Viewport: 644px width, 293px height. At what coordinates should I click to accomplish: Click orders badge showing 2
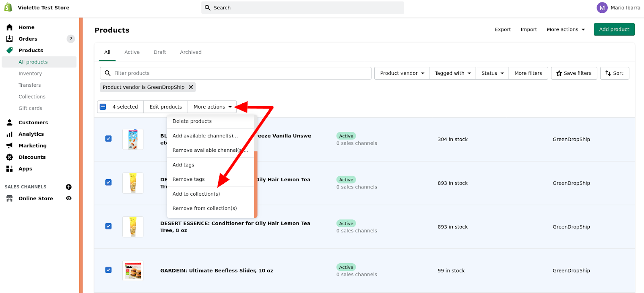point(71,39)
